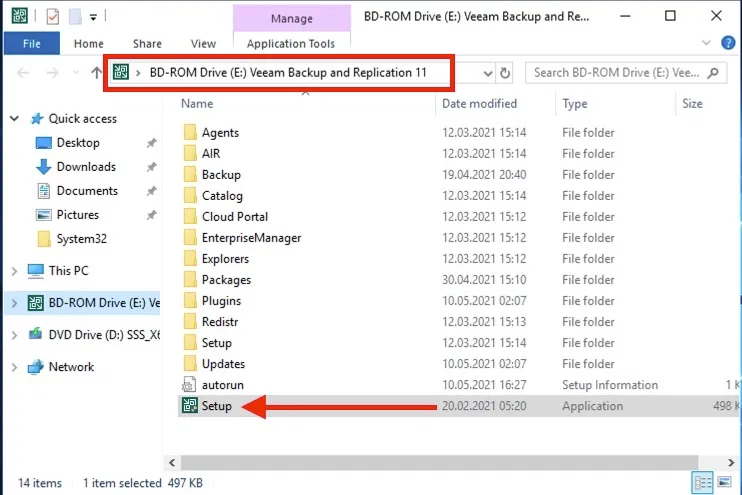Expand the This PC tree node
The image size is (742, 495).
point(15,271)
